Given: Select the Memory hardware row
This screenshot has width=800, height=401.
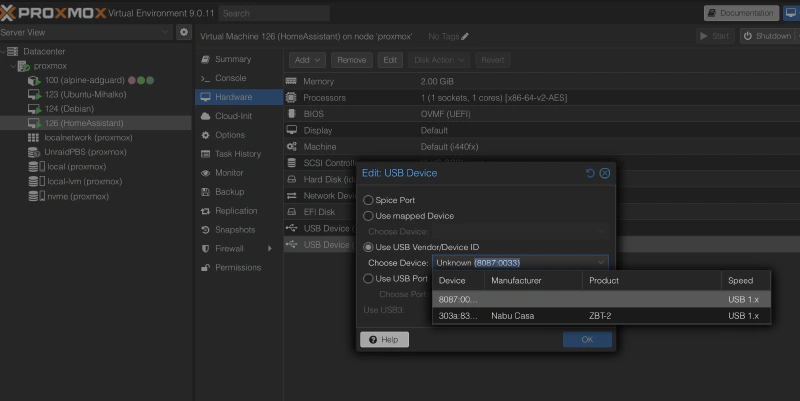Looking at the screenshot, I should tap(542, 81).
